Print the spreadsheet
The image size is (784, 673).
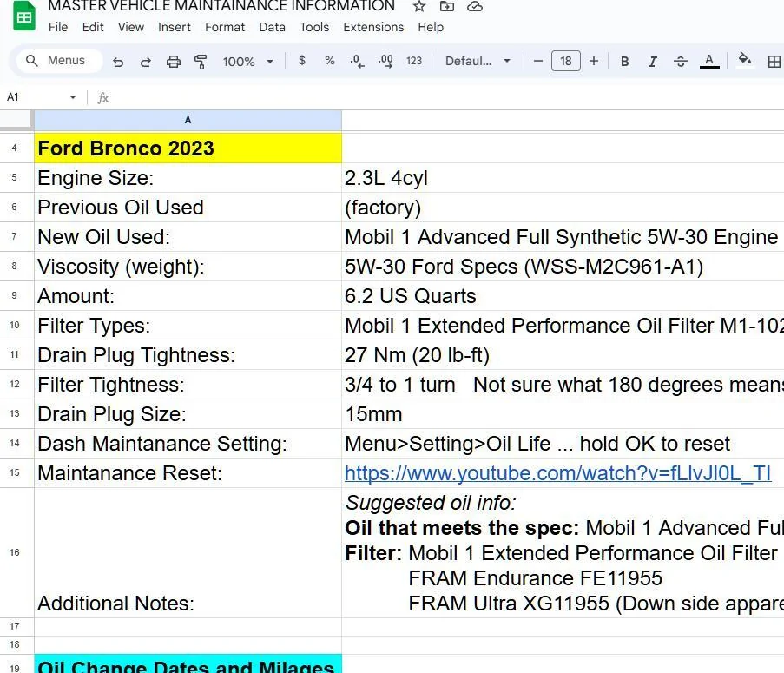(174, 62)
